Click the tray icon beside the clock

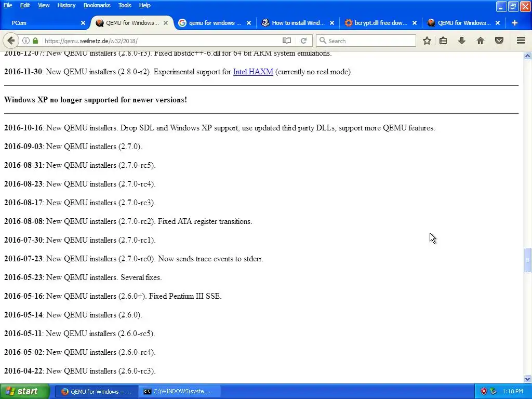coord(494,391)
